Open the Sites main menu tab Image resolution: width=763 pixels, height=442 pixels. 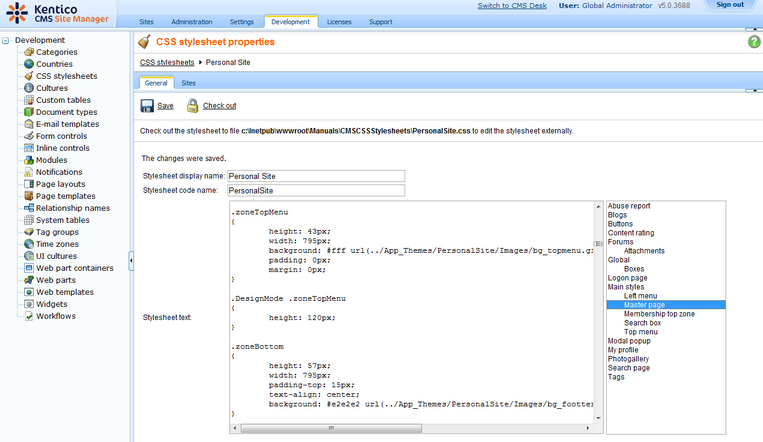(x=146, y=22)
